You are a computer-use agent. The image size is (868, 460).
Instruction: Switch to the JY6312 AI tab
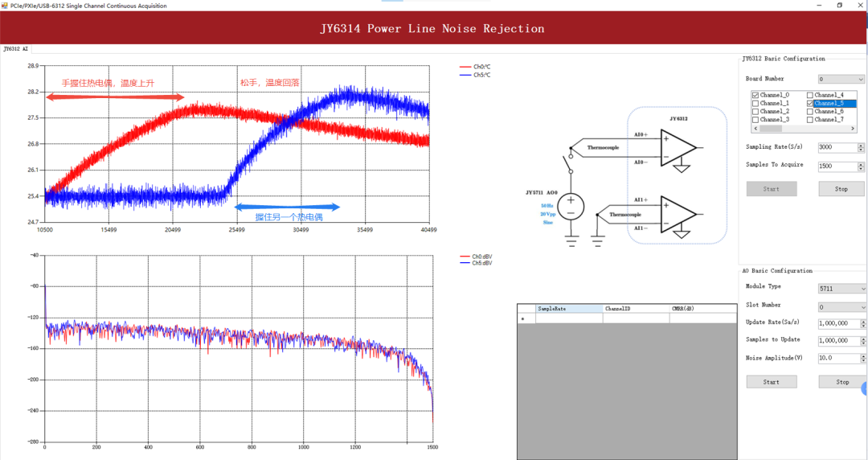[15, 49]
